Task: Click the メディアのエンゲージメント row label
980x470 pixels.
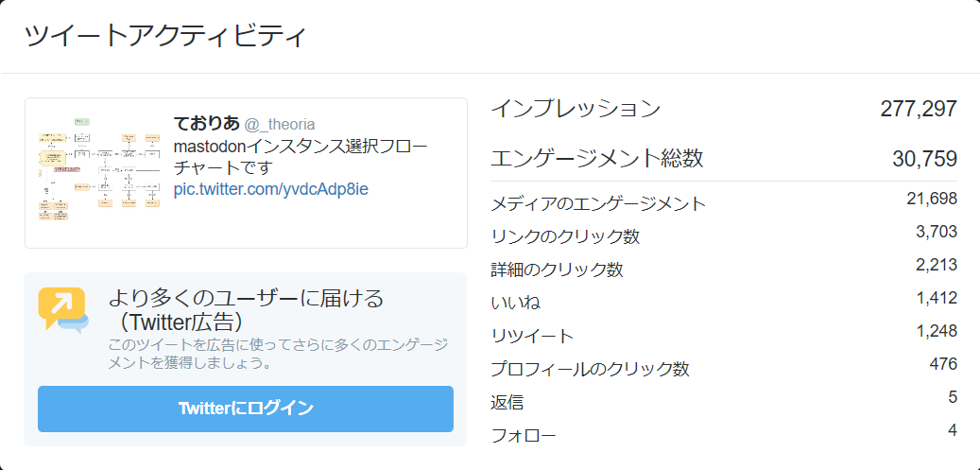Action: tap(598, 203)
